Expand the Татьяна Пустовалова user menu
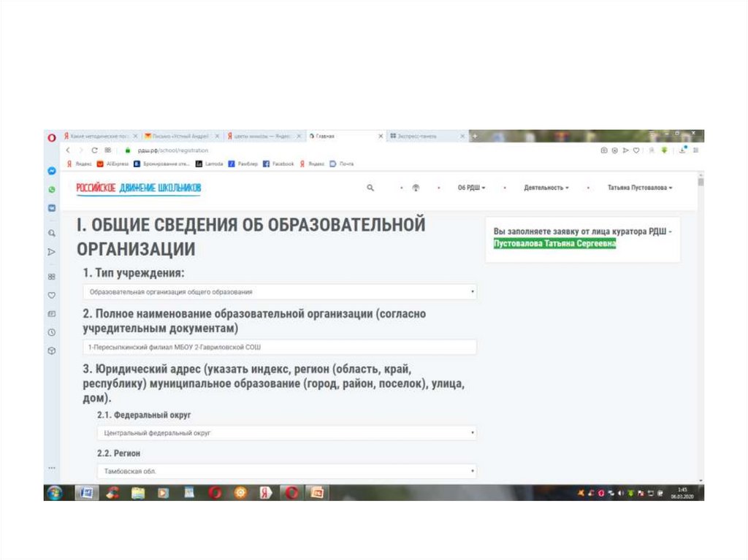This screenshot has height=560, width=748. point(640,188)
